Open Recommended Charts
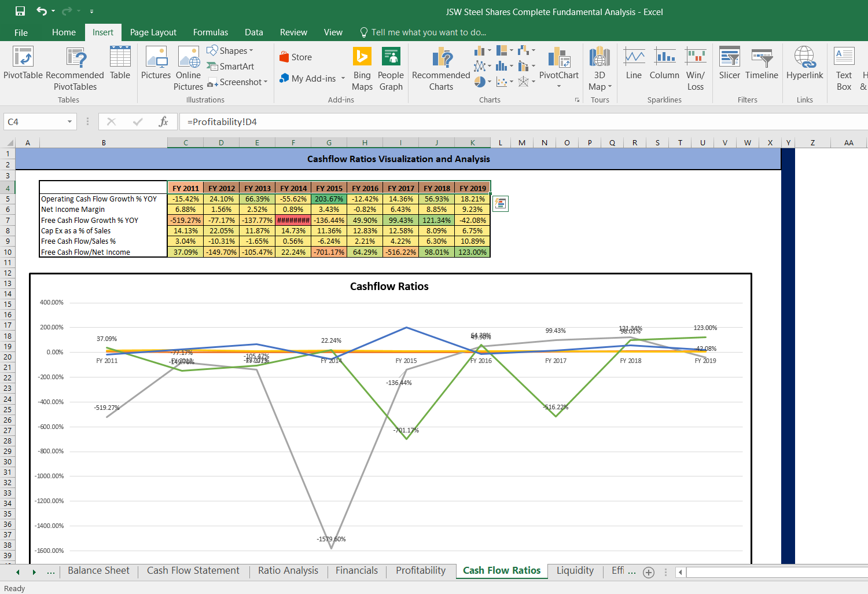 442,69
